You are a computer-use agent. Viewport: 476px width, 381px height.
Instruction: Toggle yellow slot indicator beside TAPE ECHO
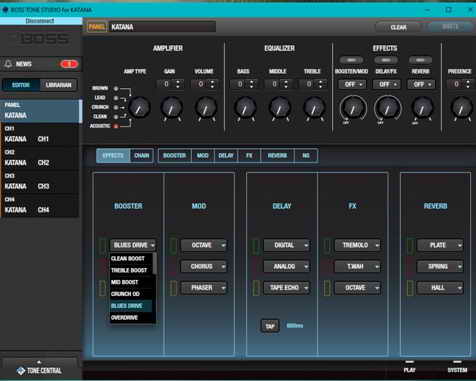tap(256, 288)
